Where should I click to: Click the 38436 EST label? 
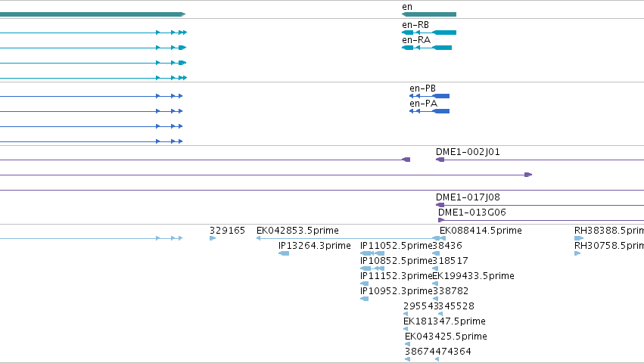(x=448, y=246)
